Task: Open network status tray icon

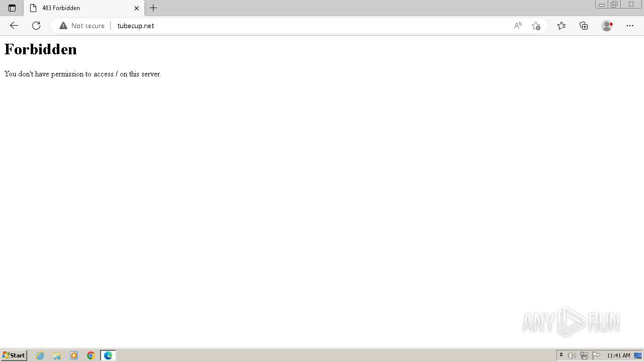Action: click(584, 355)
